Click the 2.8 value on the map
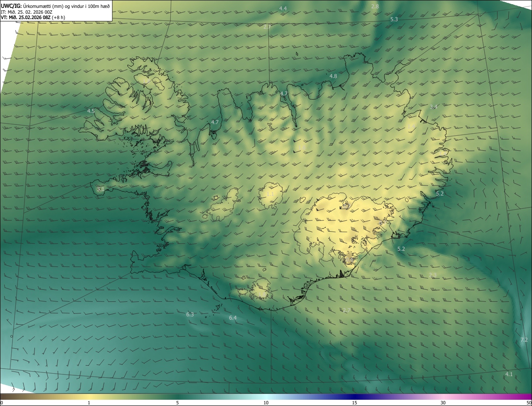 (375, 6)
